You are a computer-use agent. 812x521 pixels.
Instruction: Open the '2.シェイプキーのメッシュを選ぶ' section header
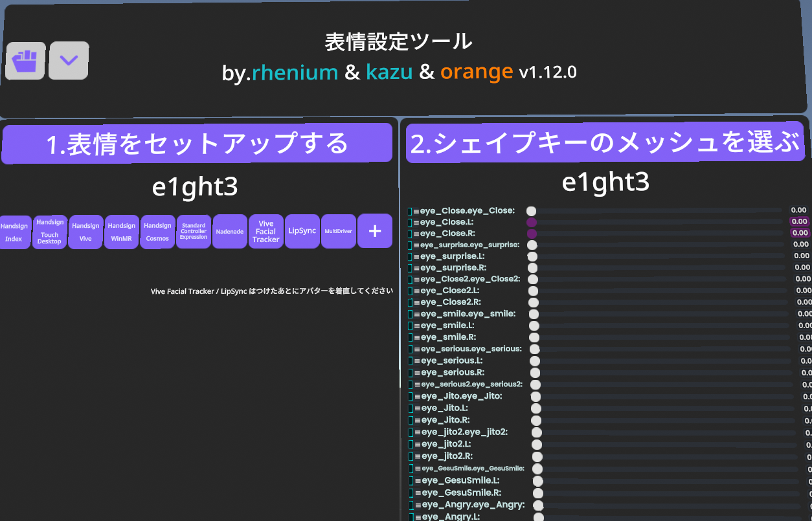[605, 142]
